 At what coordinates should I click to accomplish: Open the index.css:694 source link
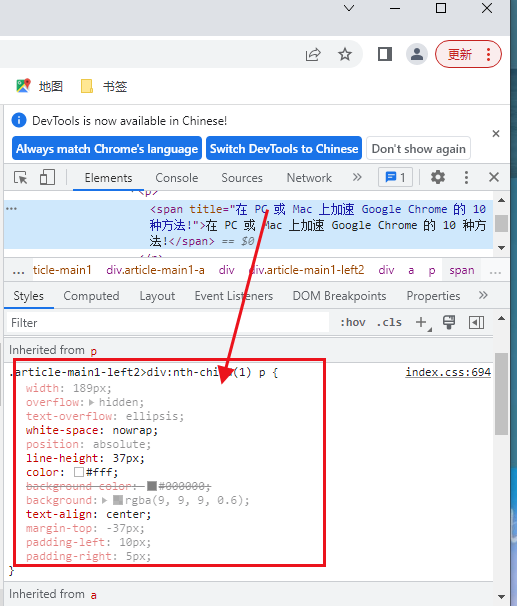(x=448, y=372)
